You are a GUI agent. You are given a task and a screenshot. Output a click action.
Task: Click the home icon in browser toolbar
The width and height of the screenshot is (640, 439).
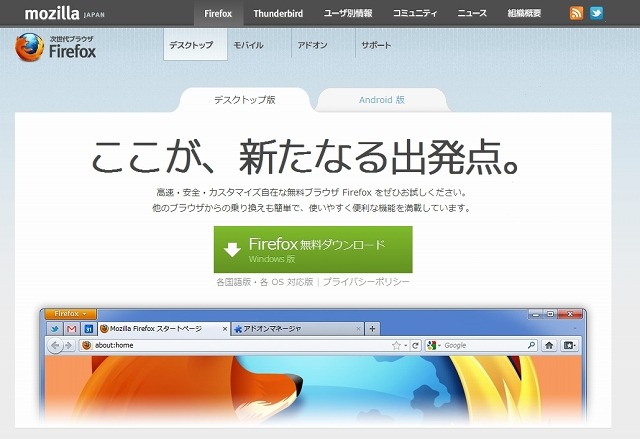pos(549,346)
